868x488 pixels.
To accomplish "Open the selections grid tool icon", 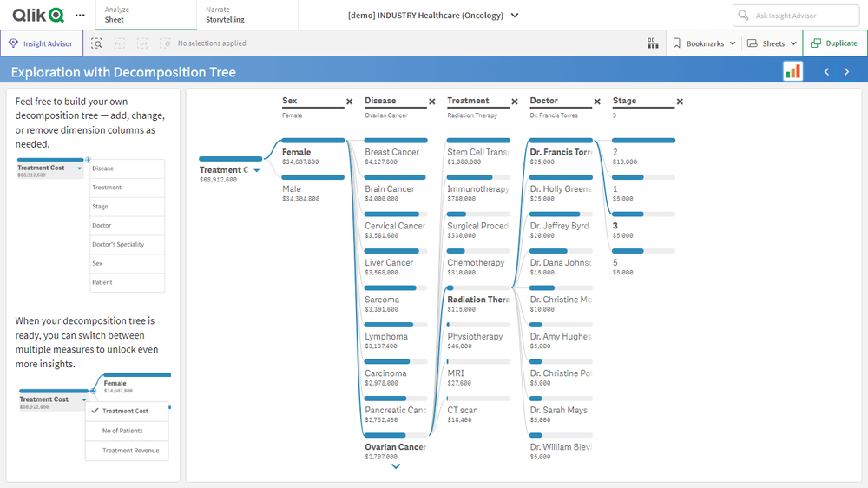I will point(653,43).
